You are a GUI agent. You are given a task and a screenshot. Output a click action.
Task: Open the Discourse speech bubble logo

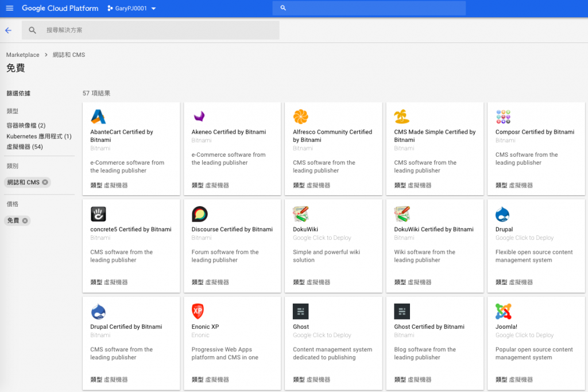(199, 214)
